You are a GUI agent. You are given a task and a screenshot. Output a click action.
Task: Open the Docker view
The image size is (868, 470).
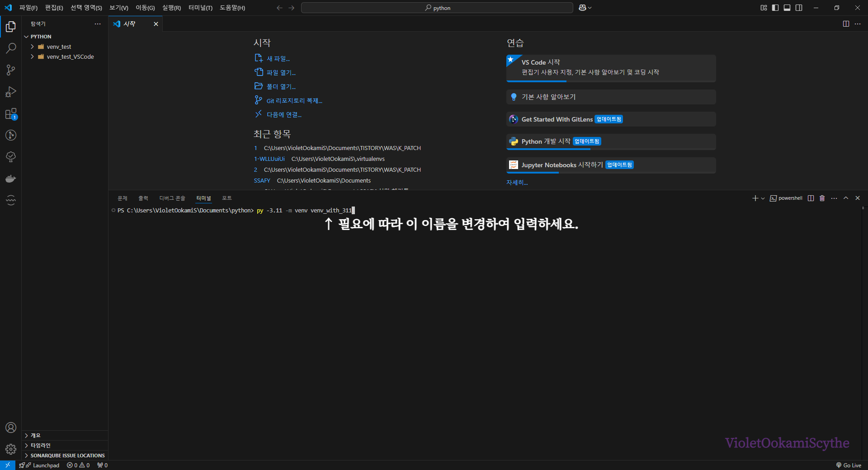point(11,179)
